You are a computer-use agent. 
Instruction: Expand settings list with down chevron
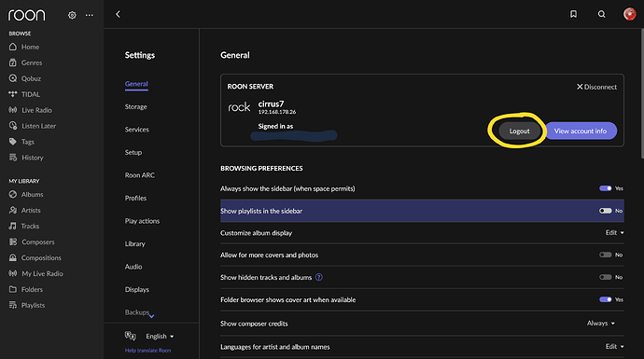click(151, 316)
